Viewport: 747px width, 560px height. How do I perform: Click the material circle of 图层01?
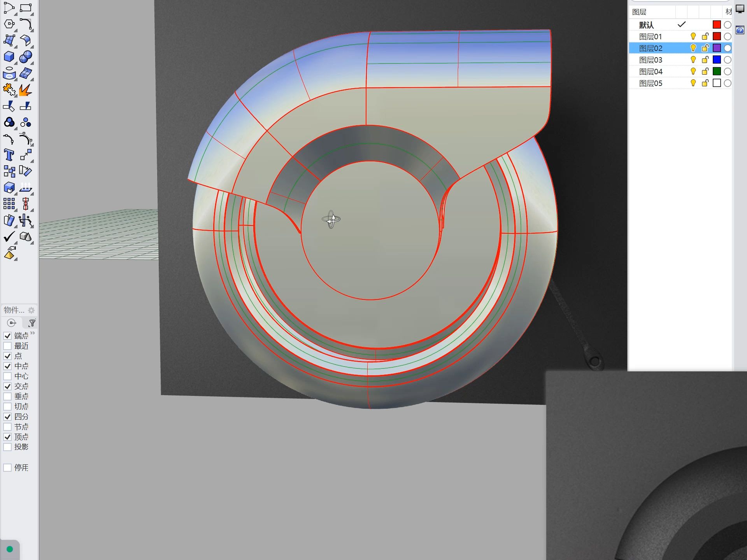tap(728, 37)
